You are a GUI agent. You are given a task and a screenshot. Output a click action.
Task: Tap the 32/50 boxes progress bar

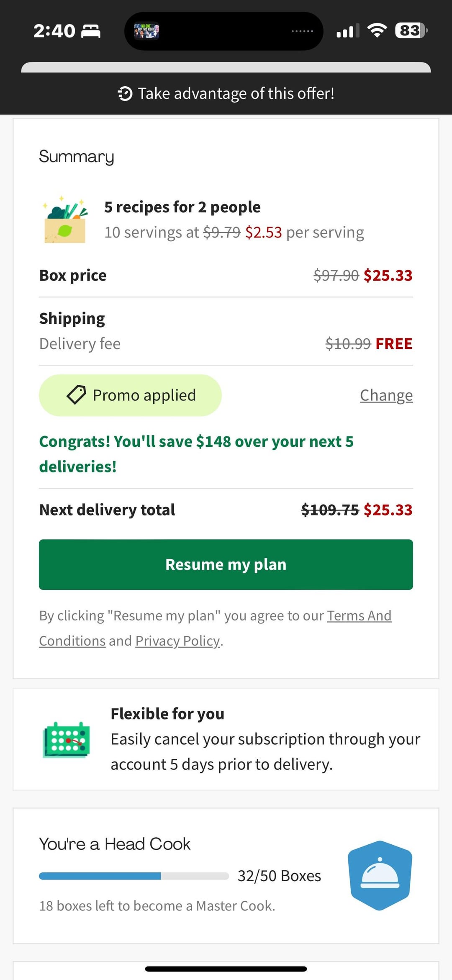(x=134, y=876)
